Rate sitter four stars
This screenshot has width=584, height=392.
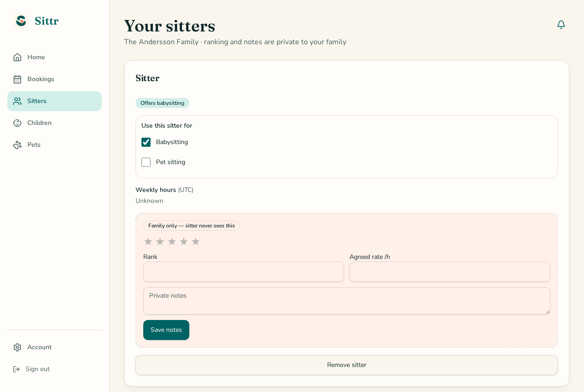point(183,242)
